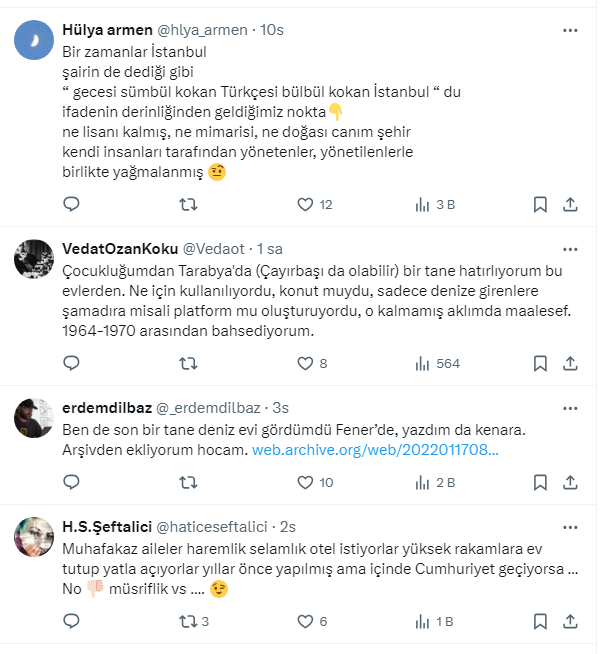Retweet H.S.Şeftalici's tweet
Viewport: 602px width, 654px height.
coord(187,621)
